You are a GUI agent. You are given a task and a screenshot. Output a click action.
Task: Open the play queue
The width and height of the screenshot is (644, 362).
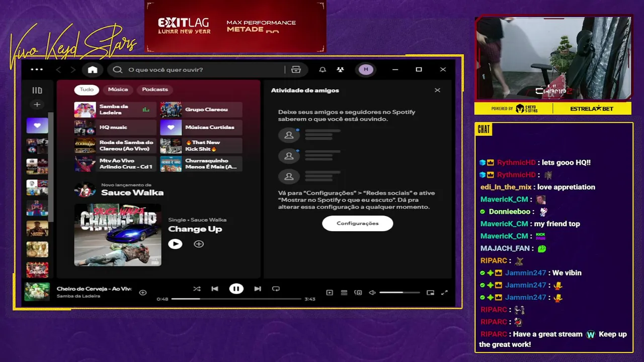click(x=344, y=292)
